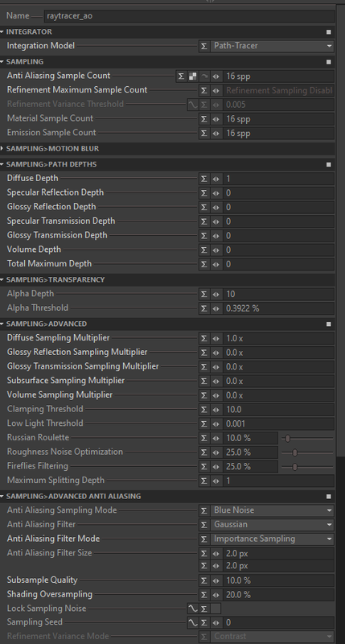Click the white square marker on INTEGRATOR header
345x644 pixels.
(329, 32)
